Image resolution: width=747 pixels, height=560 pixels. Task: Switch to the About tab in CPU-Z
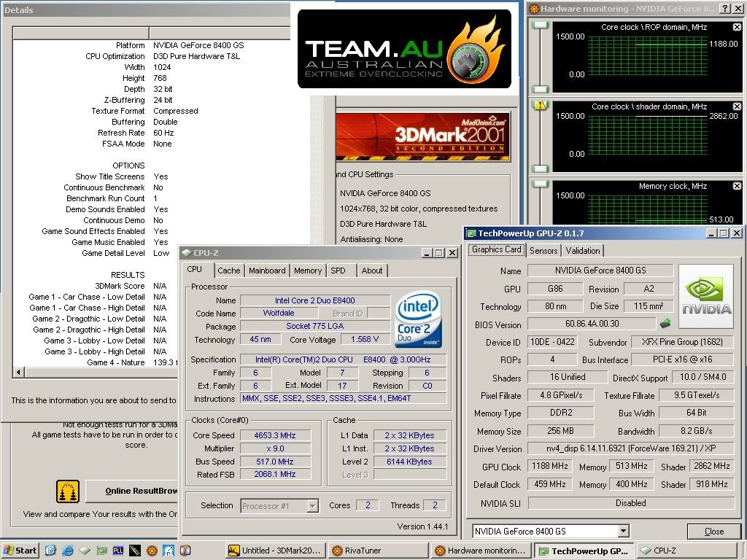click(x=372, y=271)
